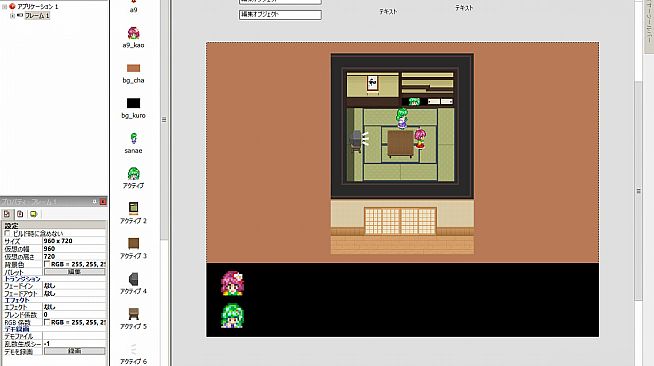Pin the properties panel with pin icon
Screen dimensions: 654x366
point(95,202)
